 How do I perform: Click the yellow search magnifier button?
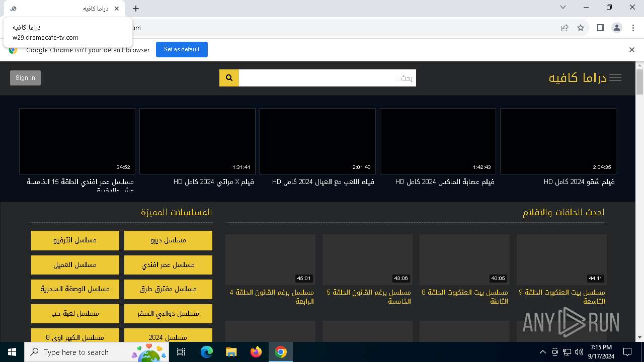pyautogui.click(x=229, y=78)
